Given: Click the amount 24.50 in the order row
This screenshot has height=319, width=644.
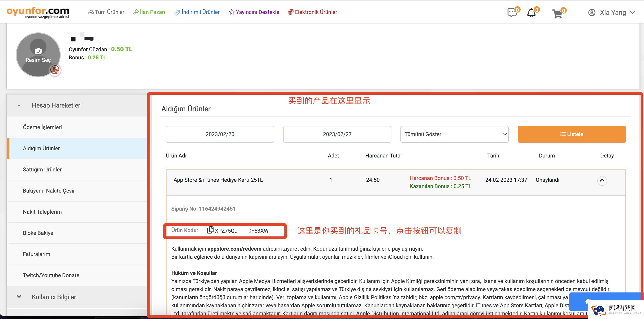Looking at the screenshot, I should (373, 180).
